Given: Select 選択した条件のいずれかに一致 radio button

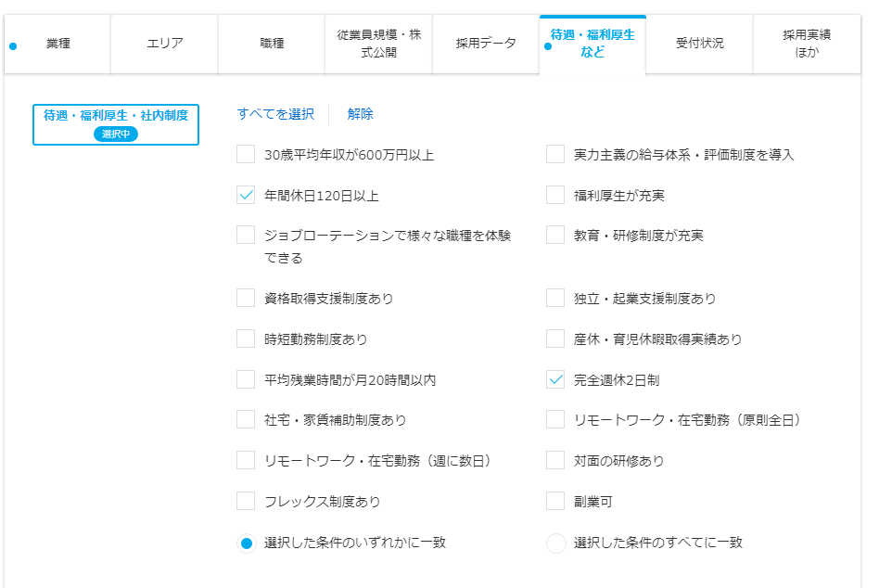Looking at the screenshot, I should [246, 543].
